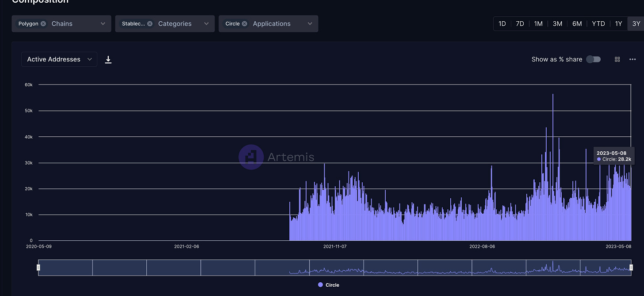This screenshot has height=296, width=644.
Task: Select the 7D time range
Action: coord(520,24)
